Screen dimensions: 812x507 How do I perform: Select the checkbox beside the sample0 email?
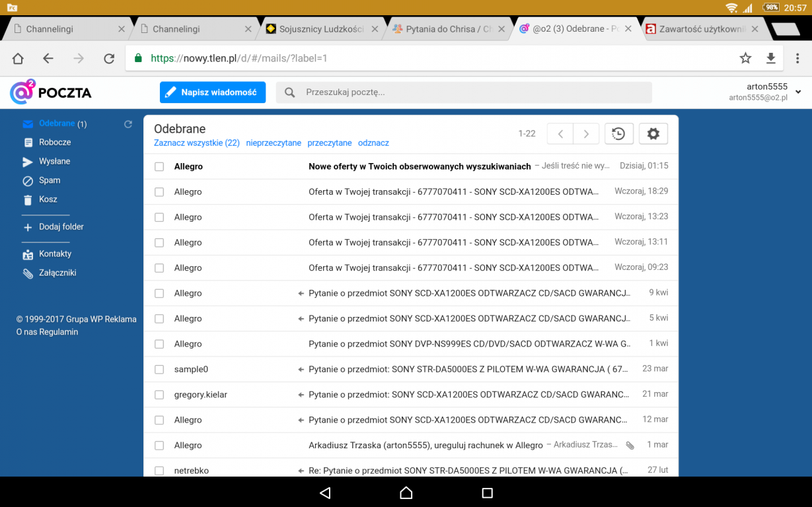pos(159,370)
